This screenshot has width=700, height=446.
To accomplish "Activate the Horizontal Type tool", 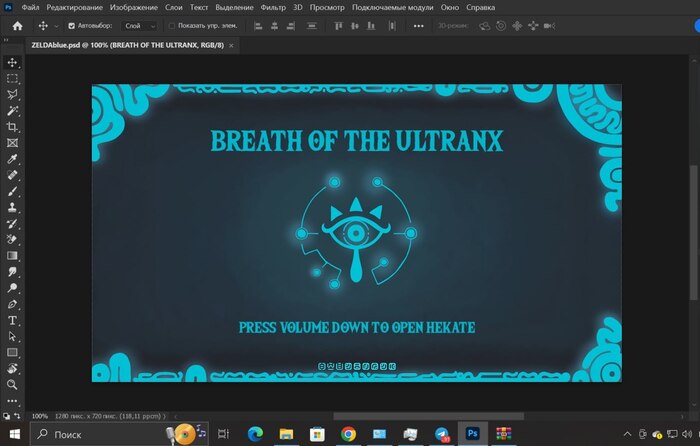I will (13, 320).
